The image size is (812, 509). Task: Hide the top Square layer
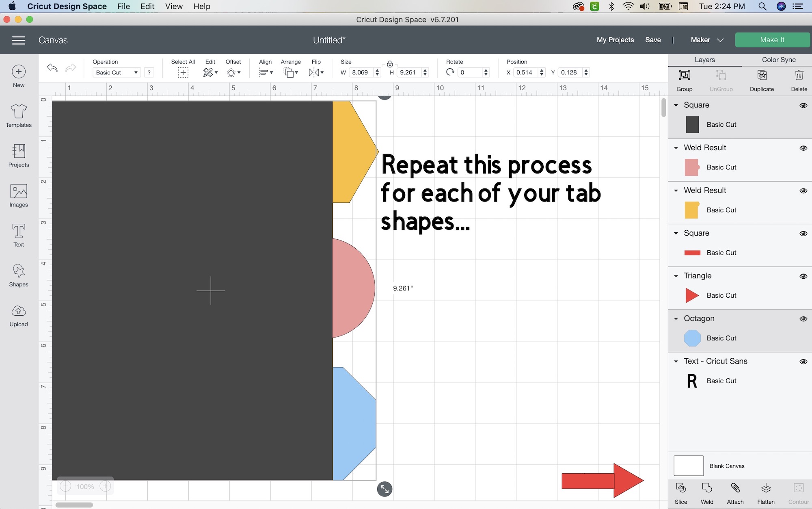(803, 105)
